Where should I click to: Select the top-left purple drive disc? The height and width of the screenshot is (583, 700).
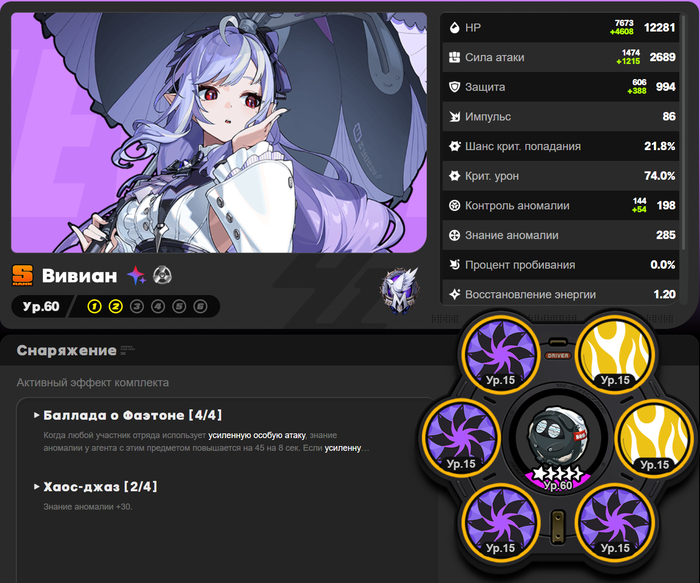500,353
